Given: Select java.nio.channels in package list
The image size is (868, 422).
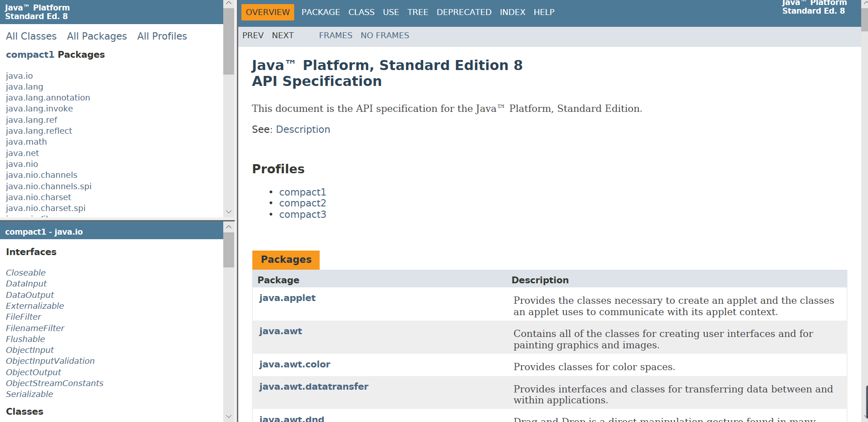Looking at the screenshot, I should (41, 175).
